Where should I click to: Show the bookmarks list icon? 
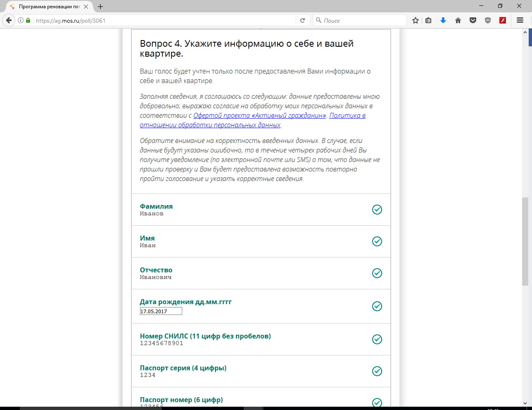point(428,20)
